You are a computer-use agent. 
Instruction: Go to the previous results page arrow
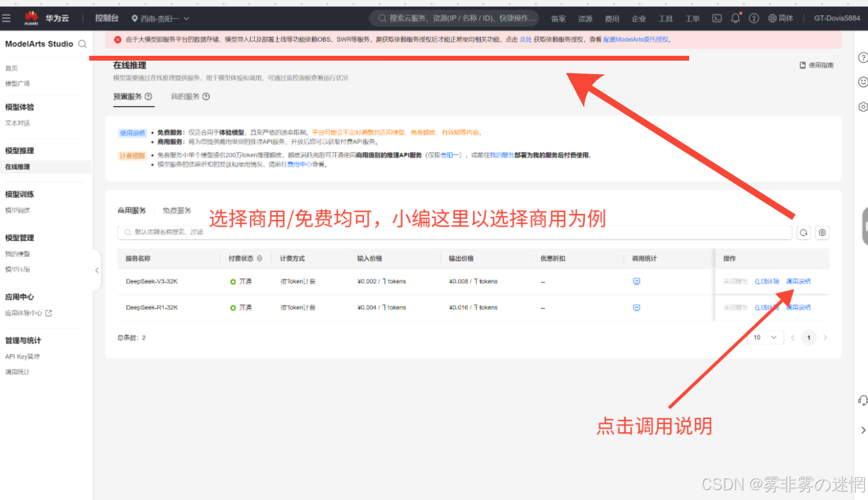(x=792, y=337)
